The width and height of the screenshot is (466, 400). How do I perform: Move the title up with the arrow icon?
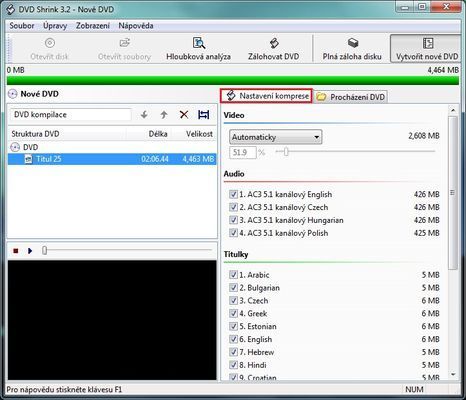(x=164, y=115)
